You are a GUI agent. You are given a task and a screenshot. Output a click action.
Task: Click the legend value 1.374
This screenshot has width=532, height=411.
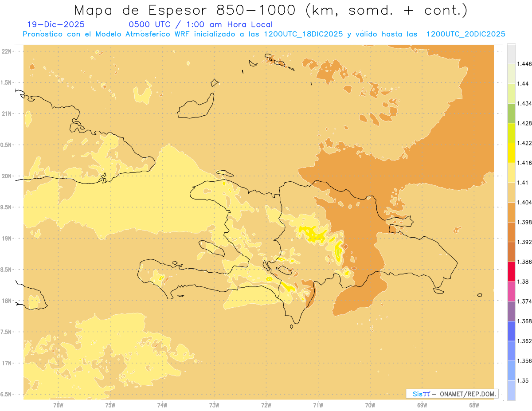point(524,301)
